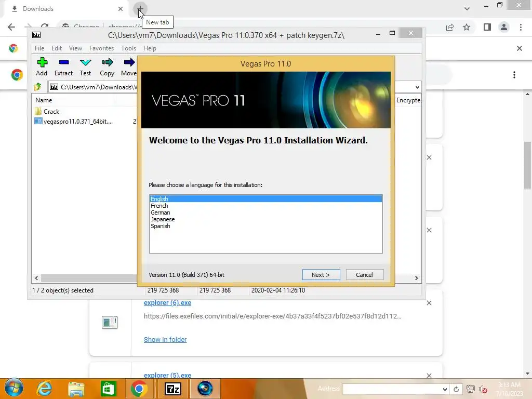Image resolution: width=532 pixels, height=399 pixels.
Task: Click the network tray icon
Action: coord(470,389)
